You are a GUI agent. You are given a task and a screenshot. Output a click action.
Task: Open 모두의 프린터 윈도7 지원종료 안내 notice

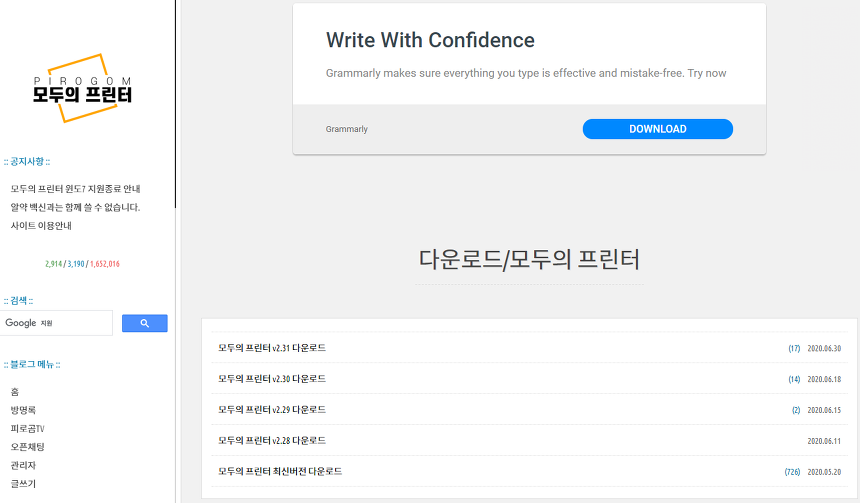75,189
